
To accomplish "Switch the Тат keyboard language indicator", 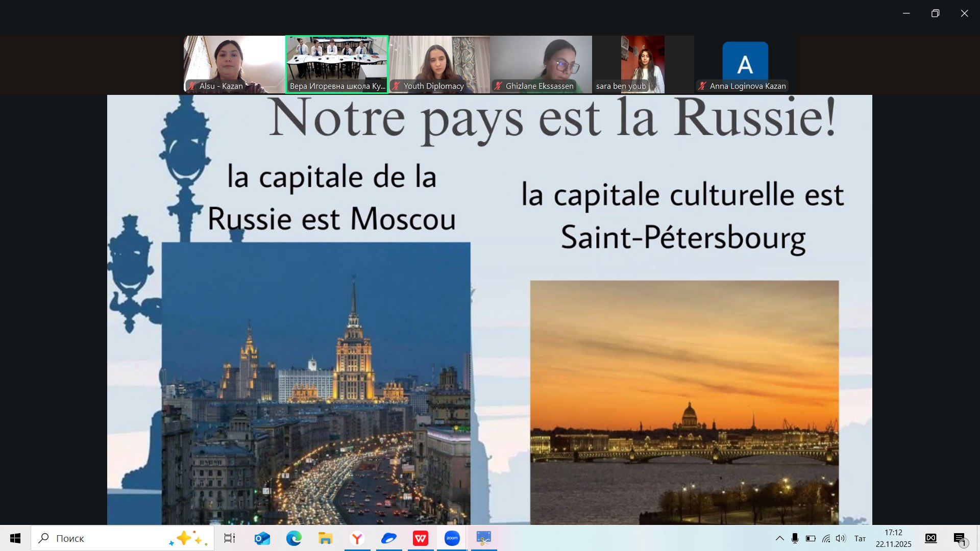I will [860, 538].
